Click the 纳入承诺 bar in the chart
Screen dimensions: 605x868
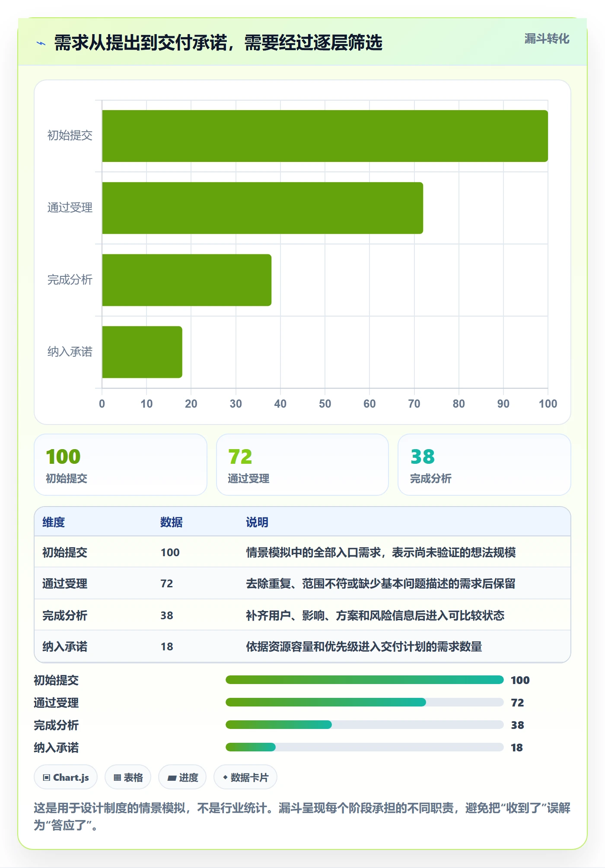click(142, 352)
